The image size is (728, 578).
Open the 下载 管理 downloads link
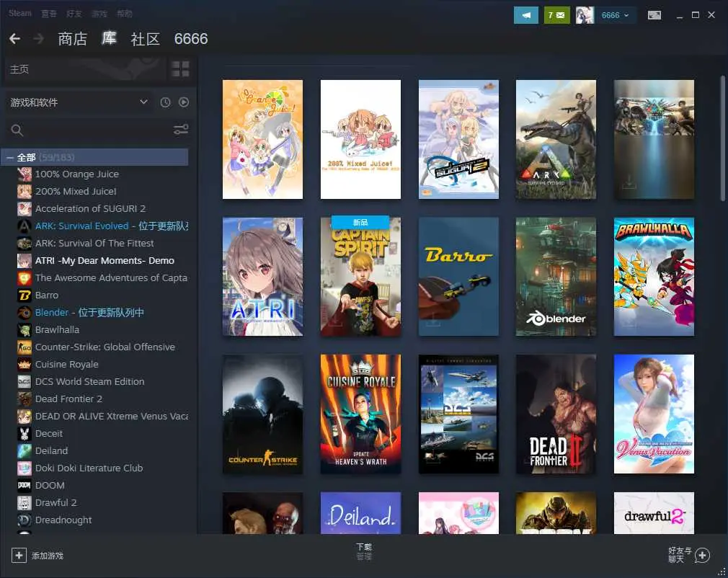click(364, 551)
